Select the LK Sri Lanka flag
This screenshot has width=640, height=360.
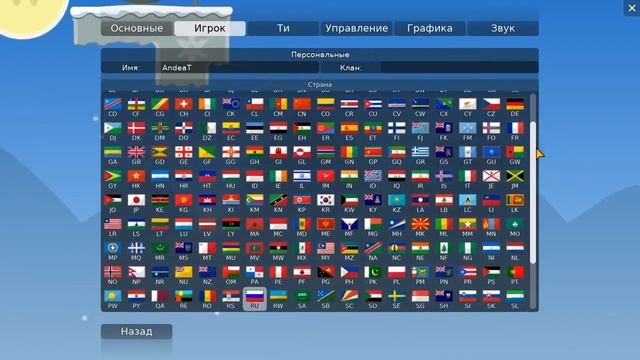point(515,200)
